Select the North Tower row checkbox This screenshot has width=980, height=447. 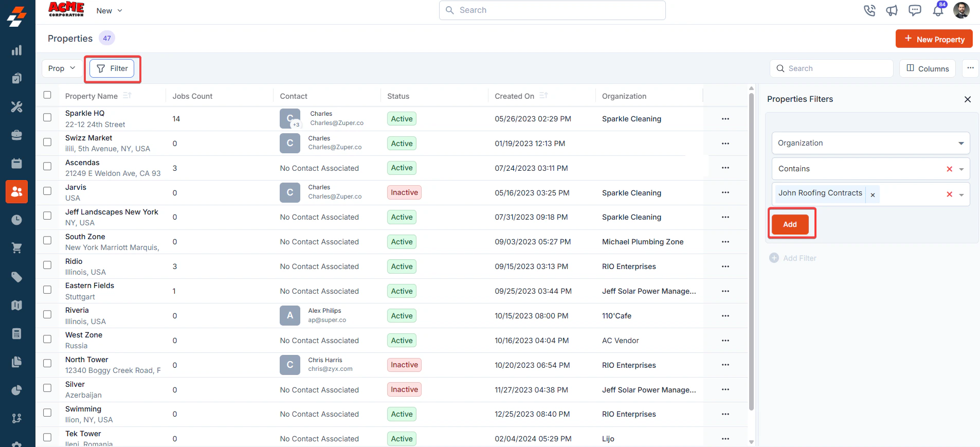[x=47, y=363]
